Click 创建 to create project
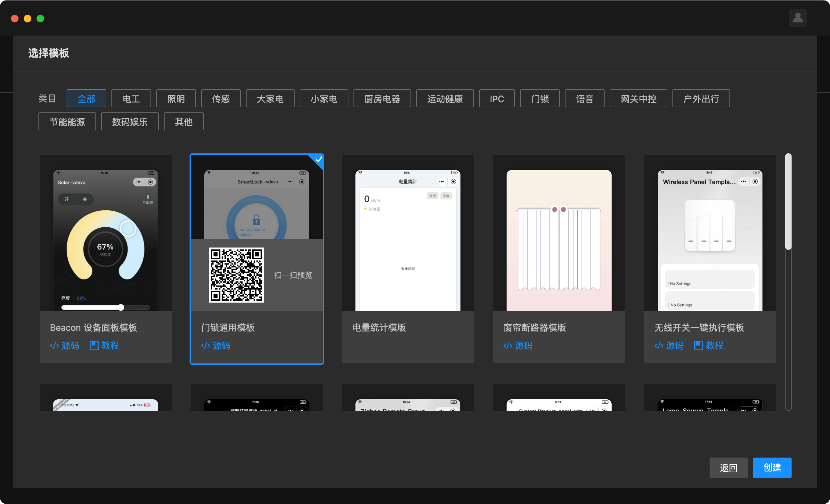The height and width of the screenshot is (504, 830). (x=772, y=467)
